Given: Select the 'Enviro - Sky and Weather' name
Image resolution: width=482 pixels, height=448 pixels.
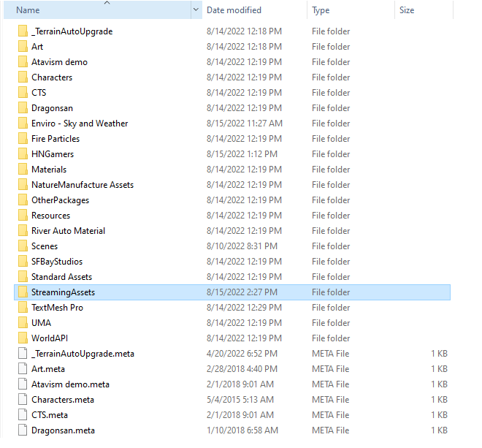Looking at the screenshot, I should (x=80, y=124).
